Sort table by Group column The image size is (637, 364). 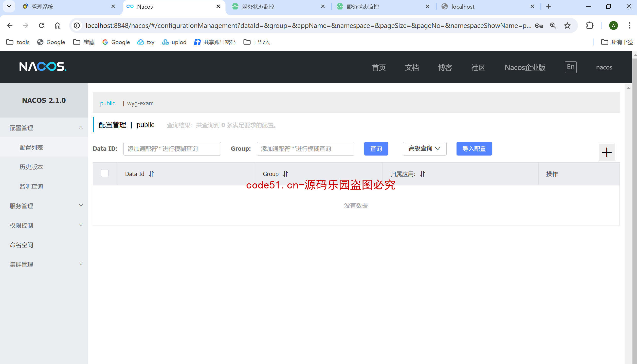pos(286,174)
